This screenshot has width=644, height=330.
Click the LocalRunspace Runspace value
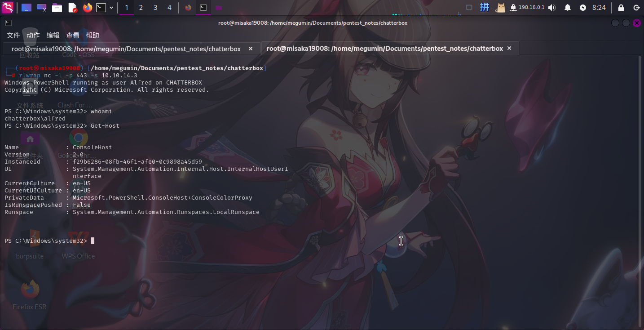tap(166, 212)
